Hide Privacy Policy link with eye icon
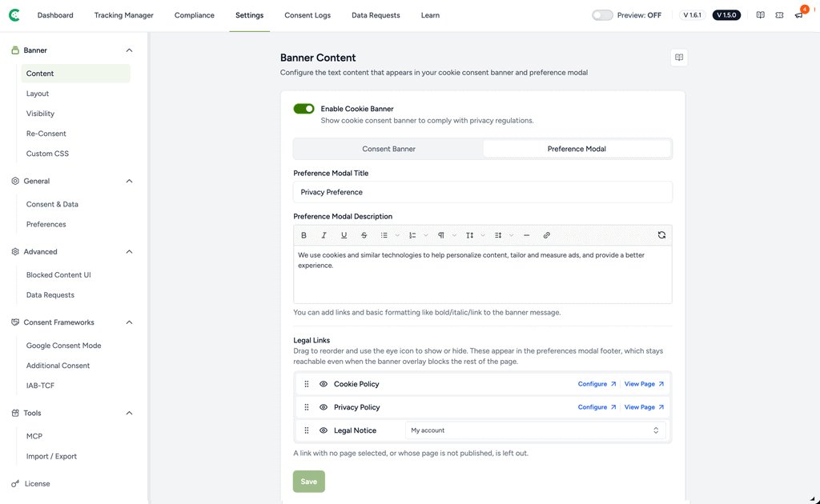The height and width of the screenshot is (504, 820). coord(324,407)
